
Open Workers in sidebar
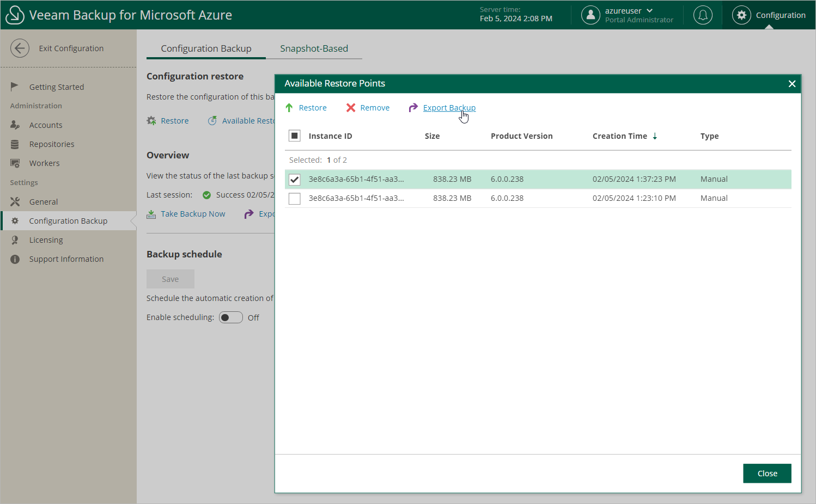tap(45, 163)
